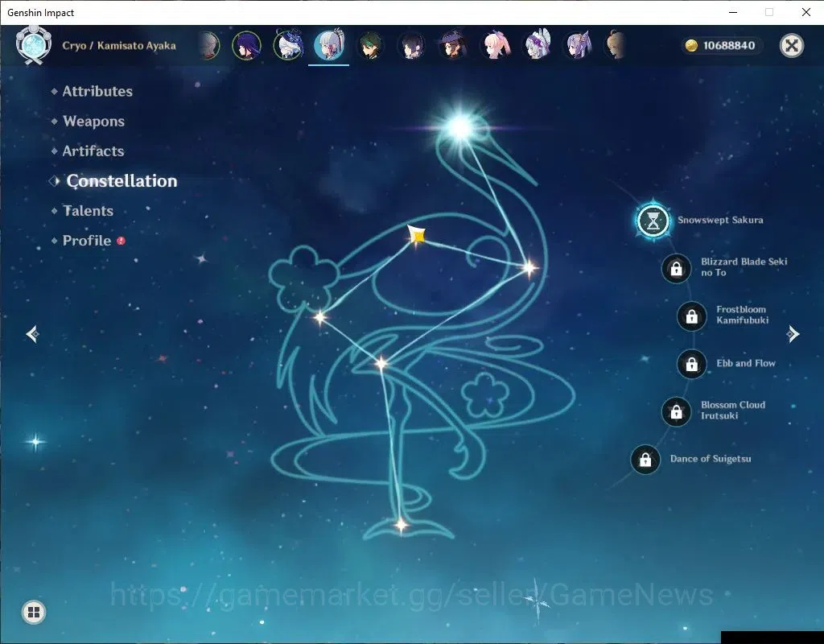Click the star node on crane's neck
Image resolution: width=824 pixels, height=644 pixels.
[x=529, y=269]
